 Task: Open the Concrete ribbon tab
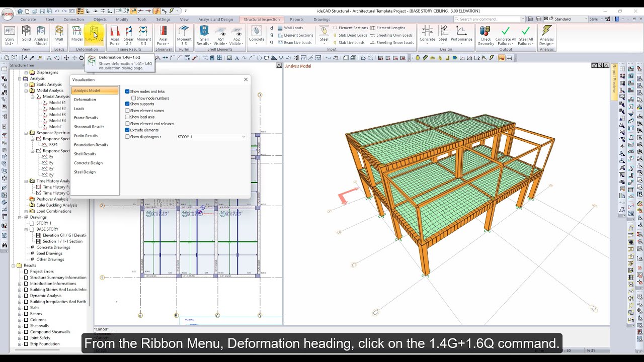click(x=28, y=20)
